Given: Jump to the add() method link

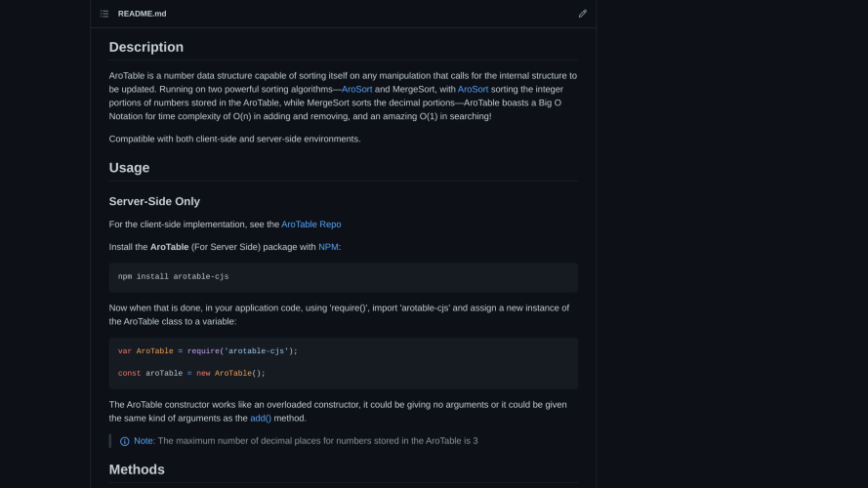Looking at the screenshot, I should coord(261,419).
